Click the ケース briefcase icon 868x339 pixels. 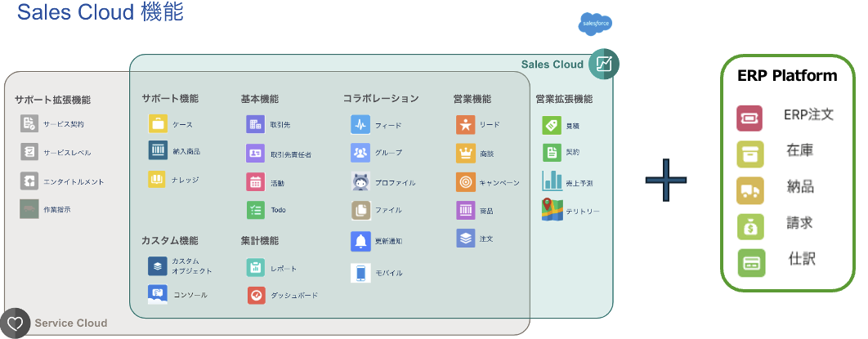[x=158, y=123]
